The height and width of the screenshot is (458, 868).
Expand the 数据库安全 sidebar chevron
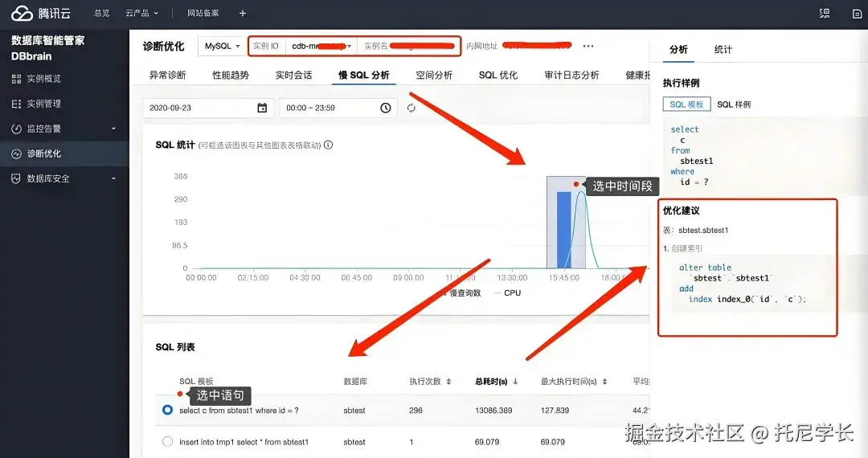113,178
